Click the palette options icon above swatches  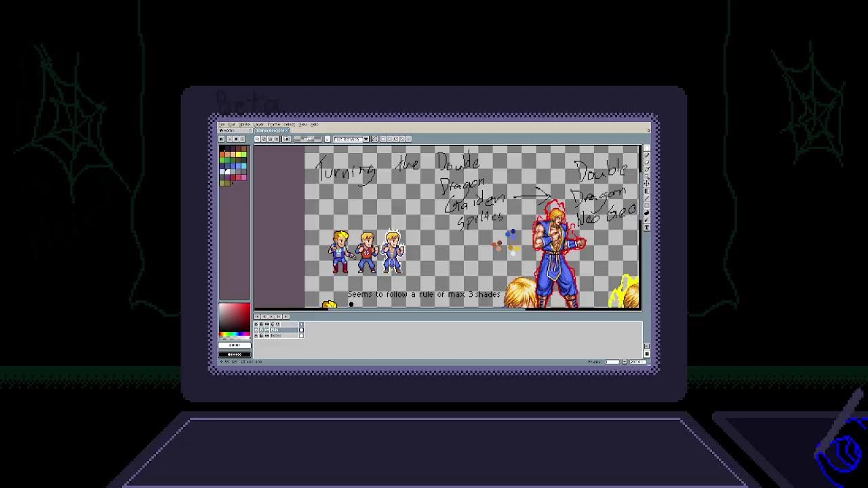[242, 139]
